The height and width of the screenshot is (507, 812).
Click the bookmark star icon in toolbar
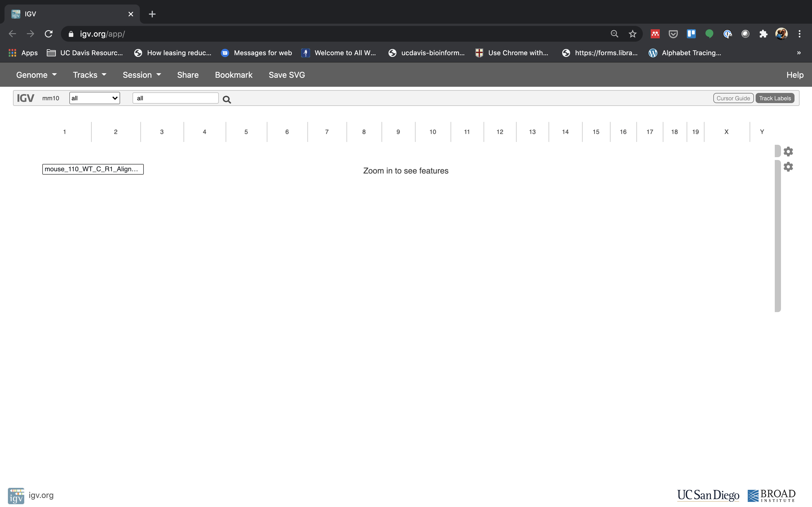[x=632, y=34]
